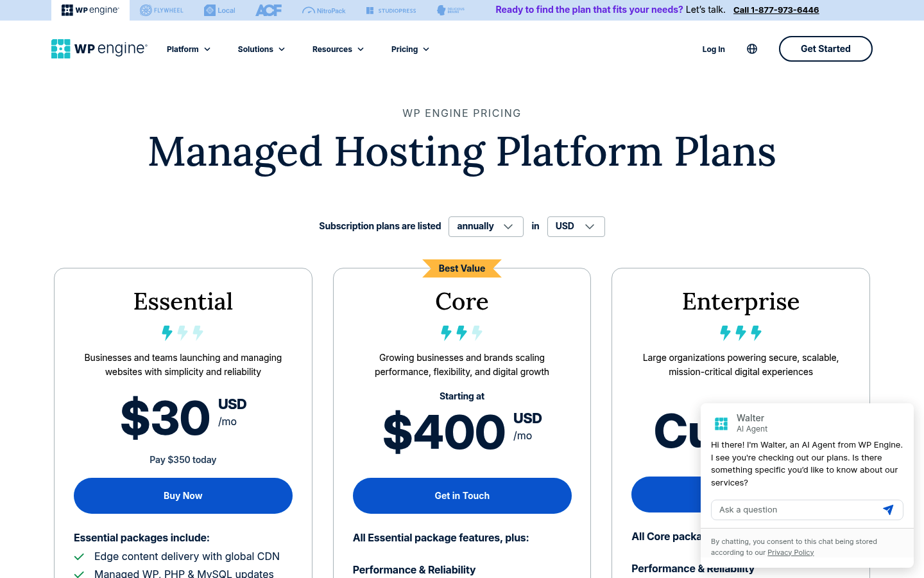Image resolution: width=924 pixels, height=578 pixels.
Task: Open the language globe icon
Action: click(752, 49)
